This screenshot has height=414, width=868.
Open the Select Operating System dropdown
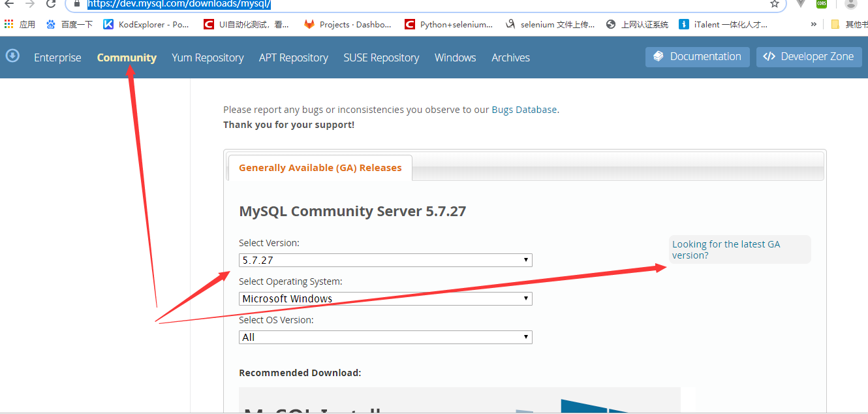386,298
